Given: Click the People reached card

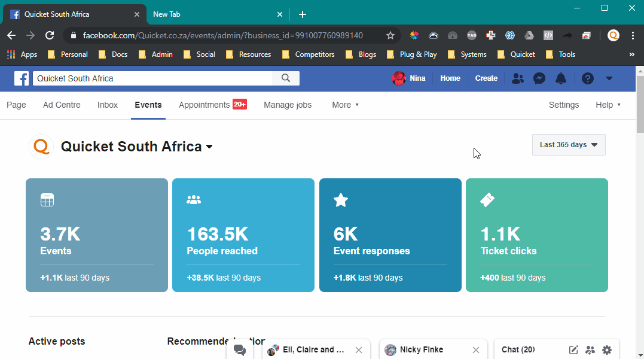Looking at the screenshot, I should pos(243,235).
